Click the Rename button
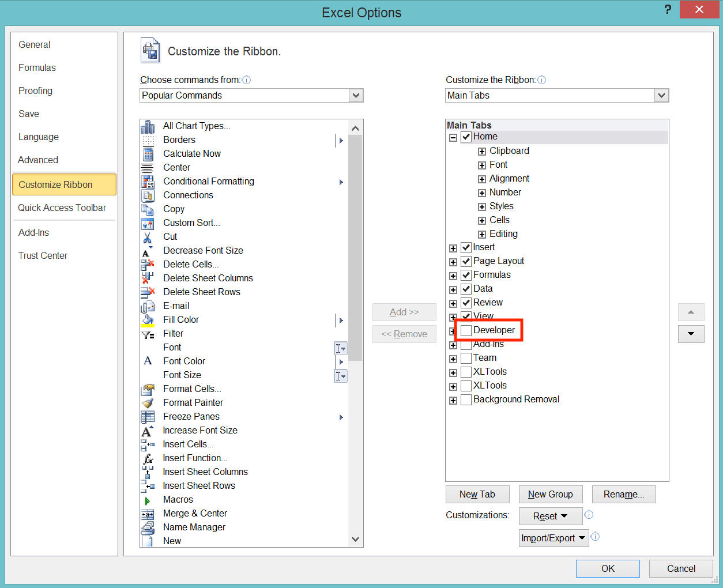The height and width of the screenshot is (588, 723). (624, 494)
